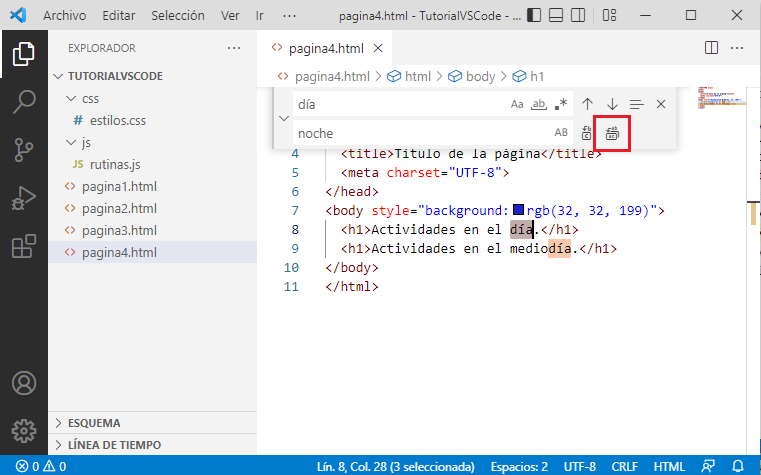The height and width of the screenshot is (475, 761).
Task: Click the minimap code preview
Action: tap(722, 98)
